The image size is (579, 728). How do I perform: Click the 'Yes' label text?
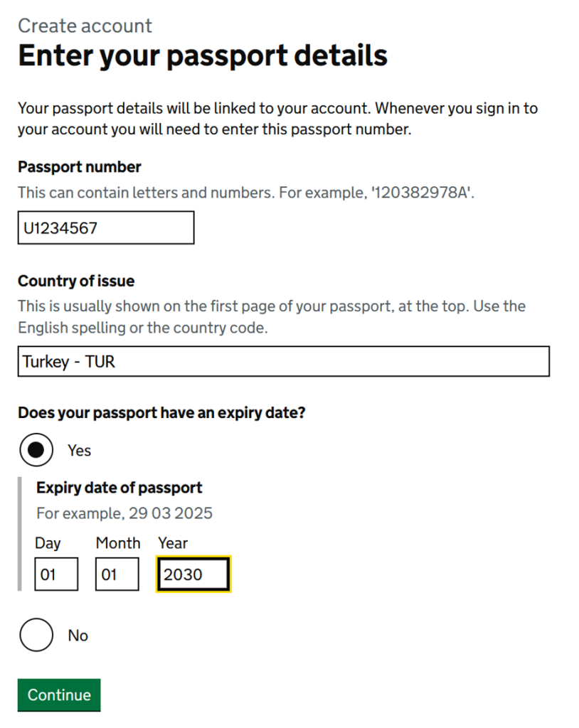click(80, 451)
